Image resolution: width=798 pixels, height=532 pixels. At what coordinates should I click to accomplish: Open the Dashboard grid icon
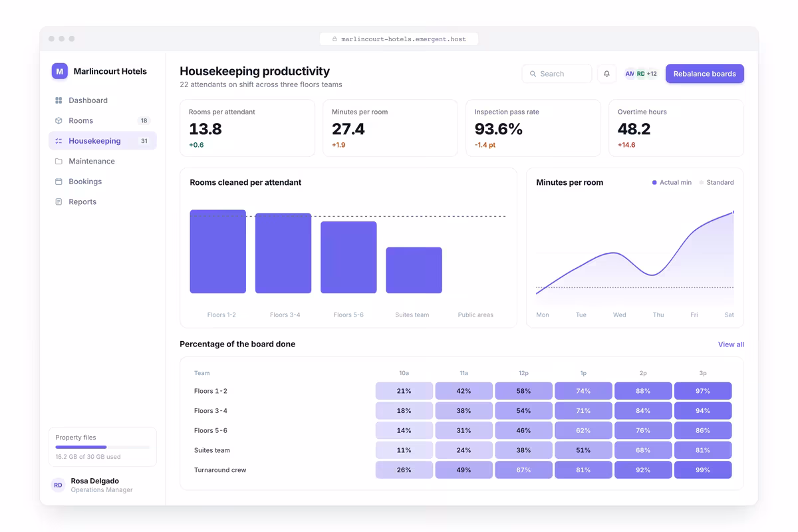[x=59, y=100]
